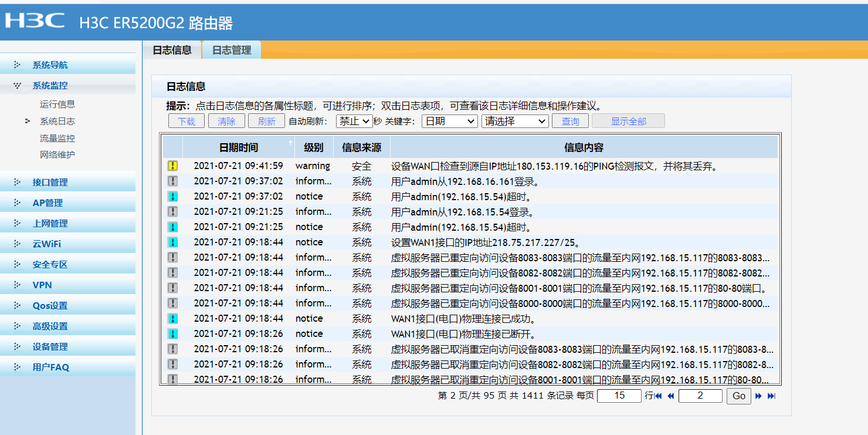
Task: Go to the first page of logs
Action: [658, 396]
